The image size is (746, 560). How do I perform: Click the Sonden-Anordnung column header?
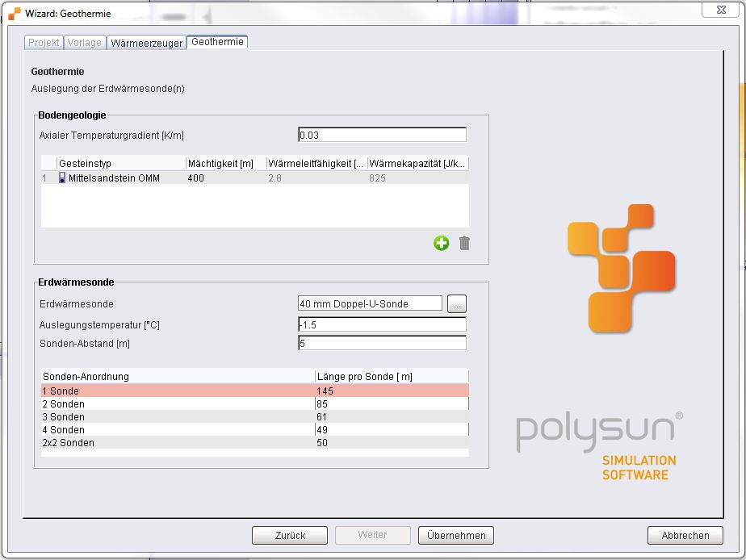pyautogui.click(x=178, y=376)
